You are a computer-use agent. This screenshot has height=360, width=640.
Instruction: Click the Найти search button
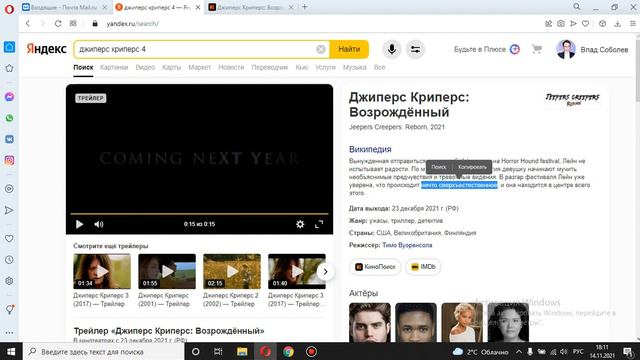coord(349,49)
